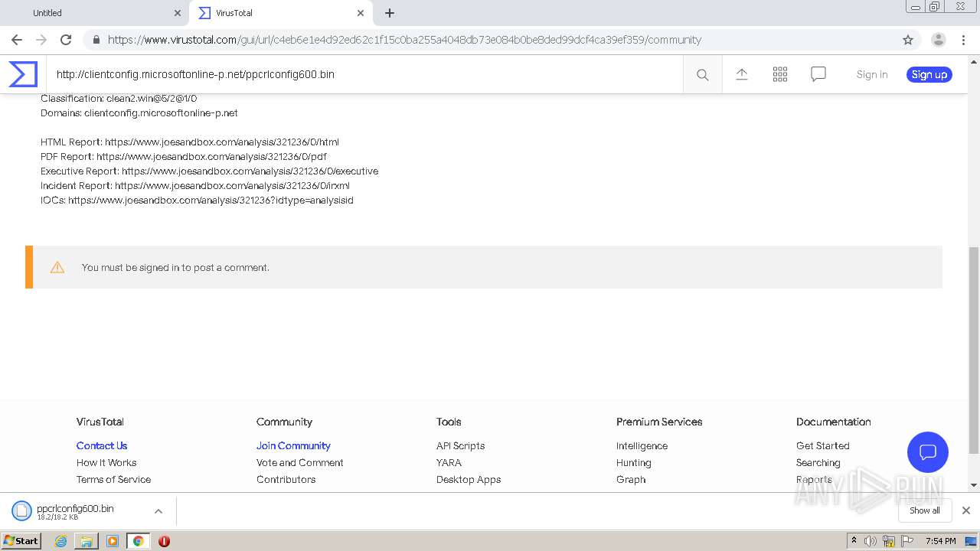Open the Contributors link
The width and height of the screenshot is (980, 551).
point(286,479)
